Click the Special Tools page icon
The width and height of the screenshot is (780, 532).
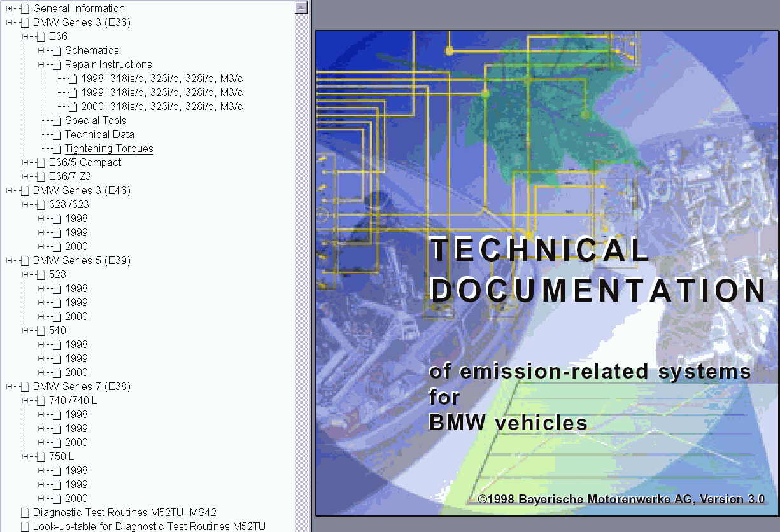[57, 121]
